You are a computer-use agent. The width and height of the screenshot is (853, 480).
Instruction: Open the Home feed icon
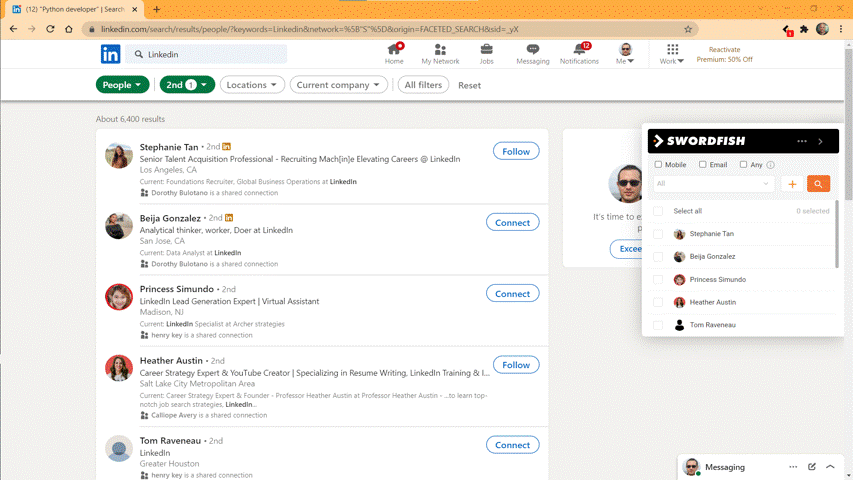pos(394,54)
